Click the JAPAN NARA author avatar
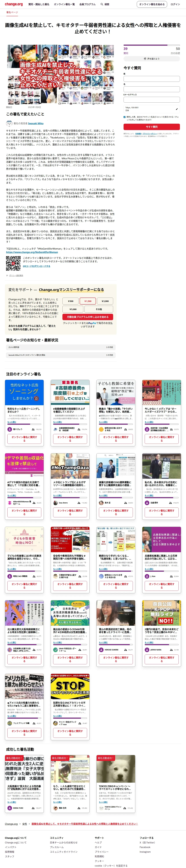186x868 pixels. click(147, 650)
